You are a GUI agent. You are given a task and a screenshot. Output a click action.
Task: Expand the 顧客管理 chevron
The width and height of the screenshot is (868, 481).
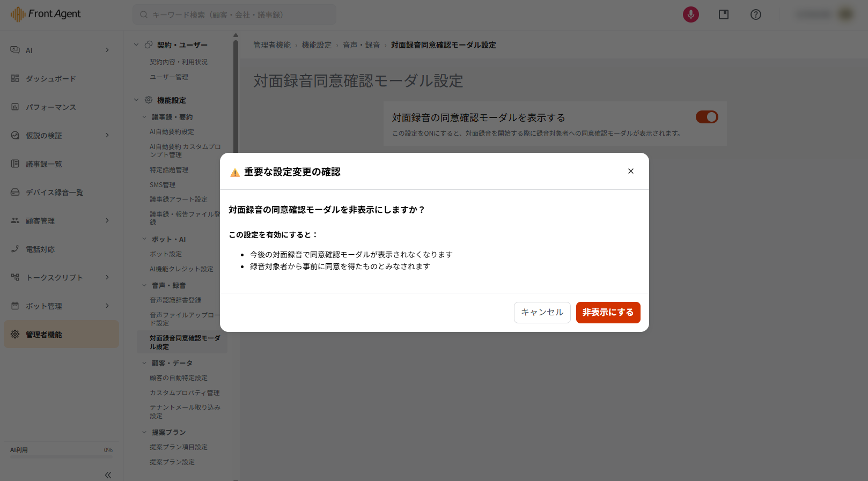click(107, 220)
